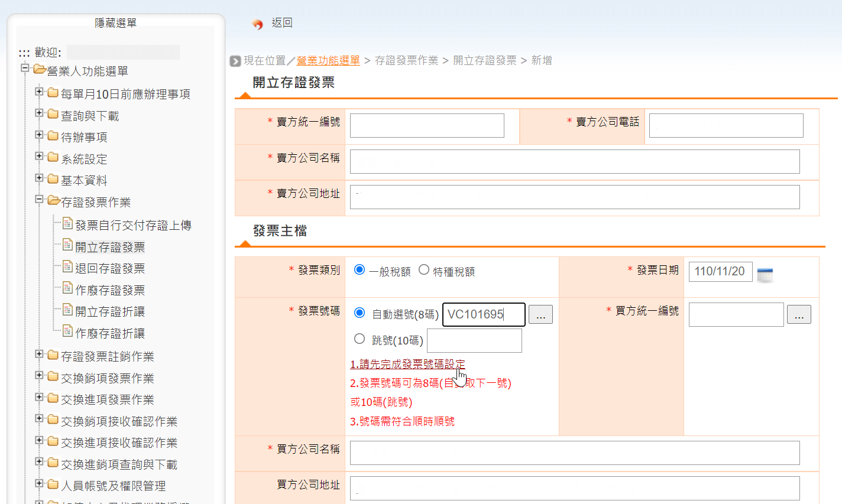Click the folder icon of 交換進項接收確認作業
This screenshot has height=504, width=842.
(53, 441)
